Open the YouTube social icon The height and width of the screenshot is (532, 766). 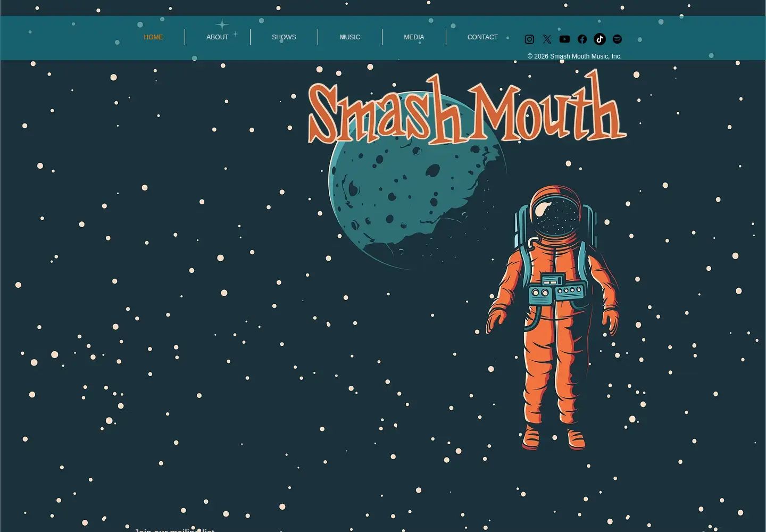[x=564, y=39]
